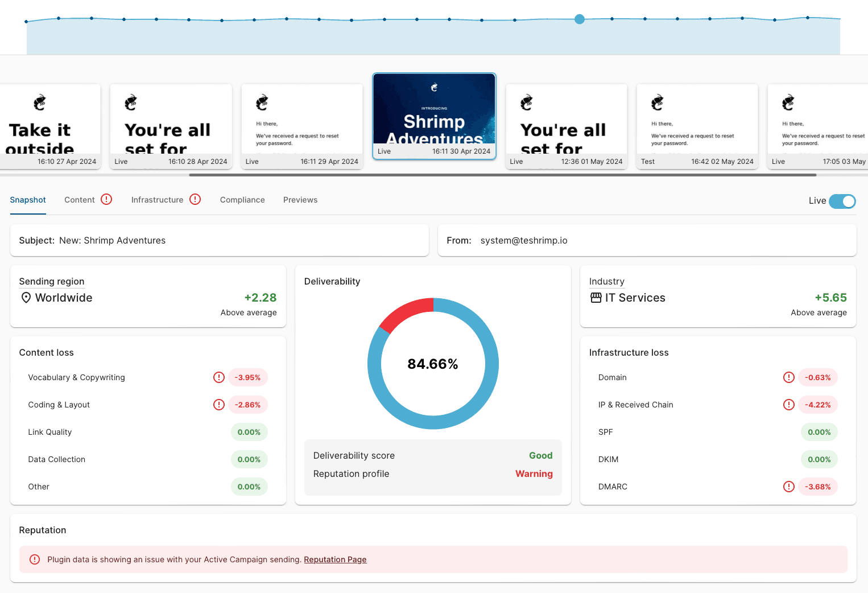Click the DMARC warning icon
This screenshot has height=593, width=868.
789,487
